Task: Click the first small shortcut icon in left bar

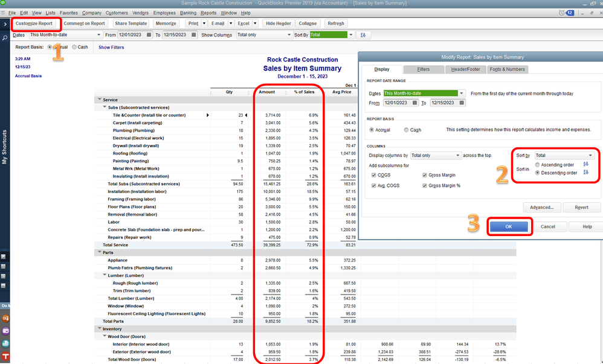Action: [4, 257]
